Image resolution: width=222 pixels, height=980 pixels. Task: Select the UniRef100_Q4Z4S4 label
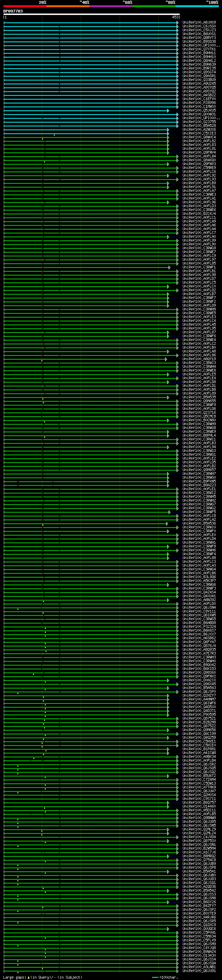pos(199,592)
